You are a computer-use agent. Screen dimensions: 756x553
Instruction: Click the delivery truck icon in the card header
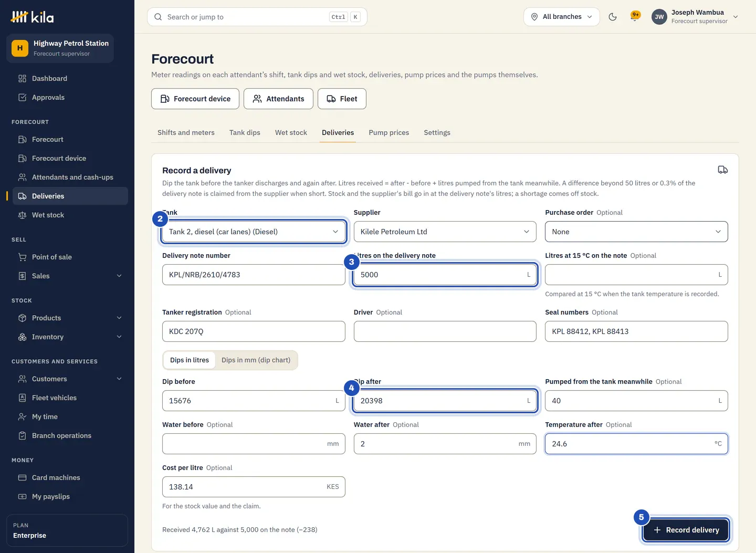tap(722, 170)
